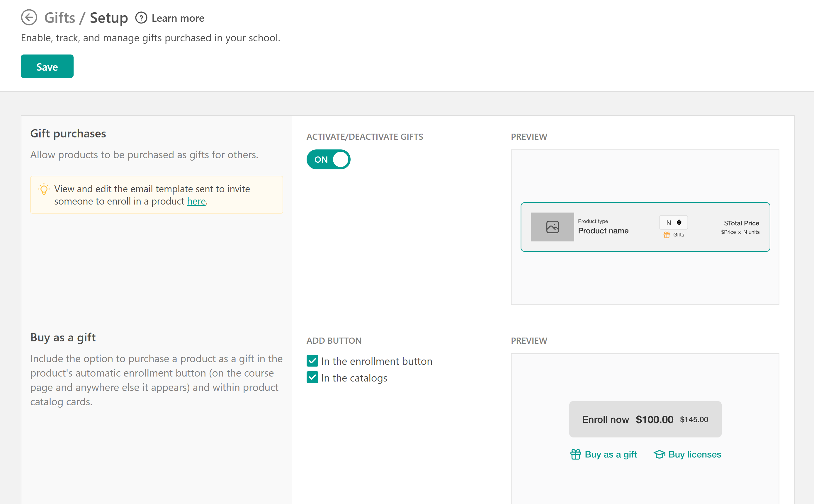Click the N quantity stepper arrows
This screenshot has height=504, width=814.
[679, 222]
